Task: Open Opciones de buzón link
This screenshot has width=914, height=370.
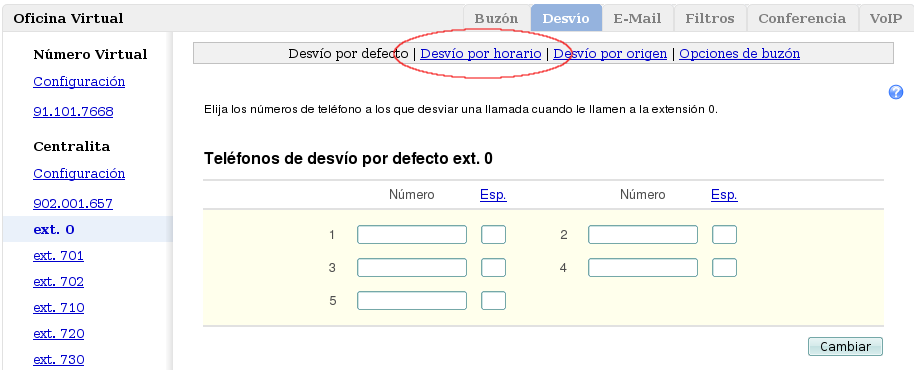Action: (x=740, y=54)
